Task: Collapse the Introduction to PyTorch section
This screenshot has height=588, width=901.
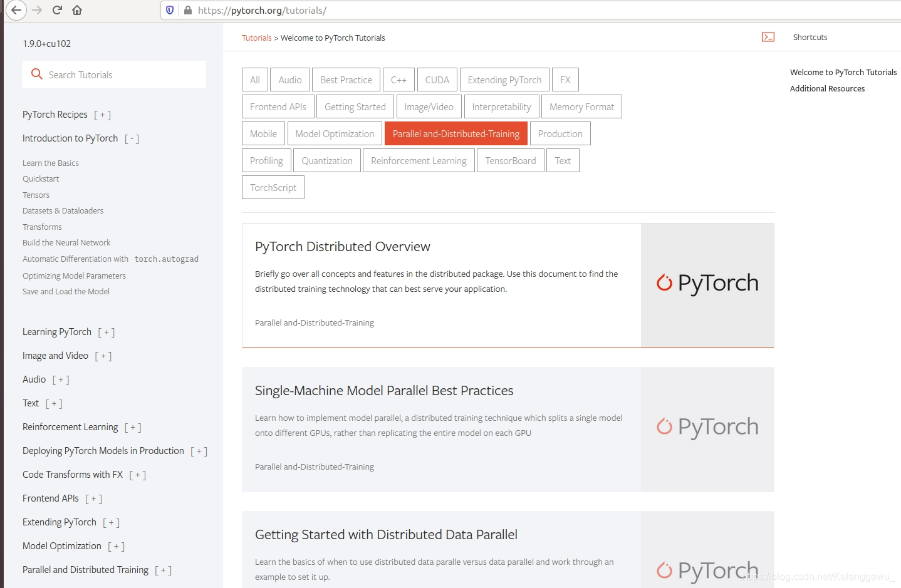Action: click(132, 139)
